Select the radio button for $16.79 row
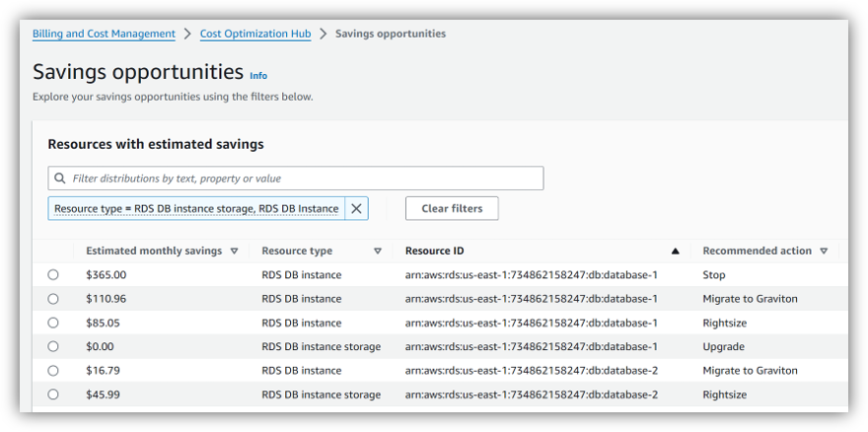868x432 pixels. click(52, 370)
